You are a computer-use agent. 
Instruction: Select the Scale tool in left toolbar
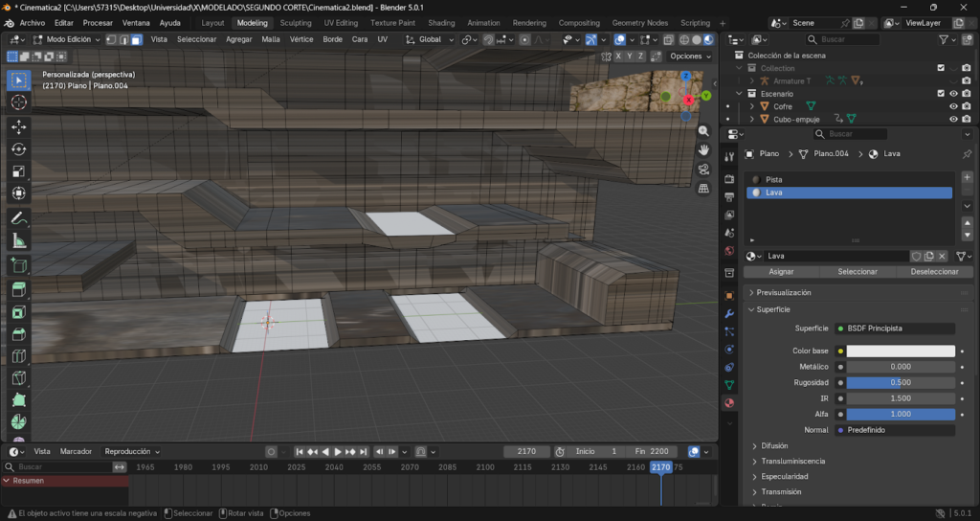19,170
